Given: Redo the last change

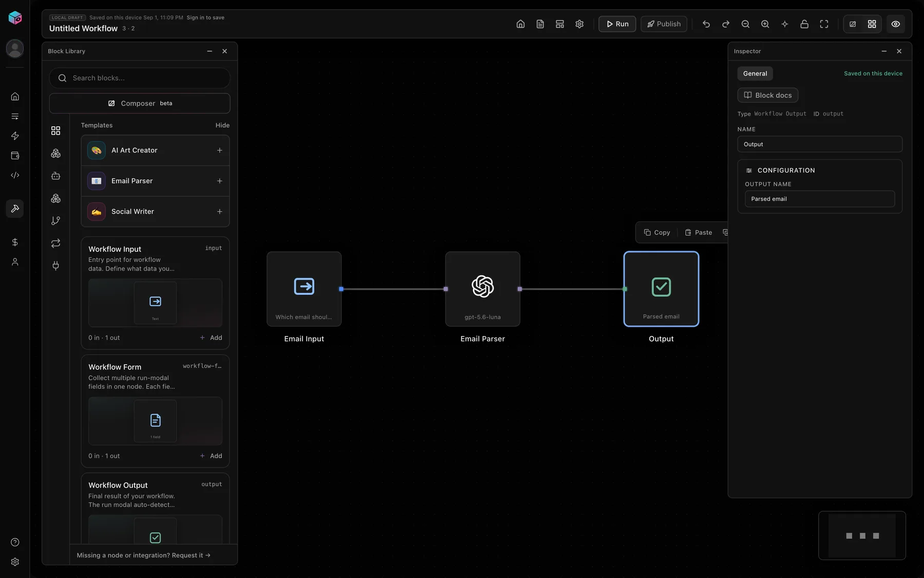Looking at the screenshot, I should [x=726, y=24].
